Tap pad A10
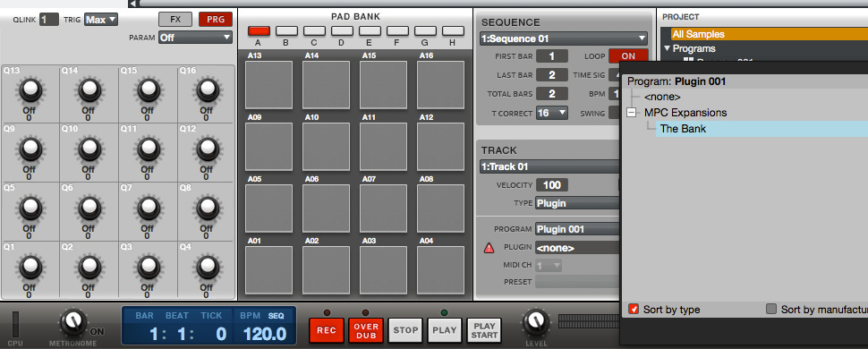868x349 pixels. point(326,146)
